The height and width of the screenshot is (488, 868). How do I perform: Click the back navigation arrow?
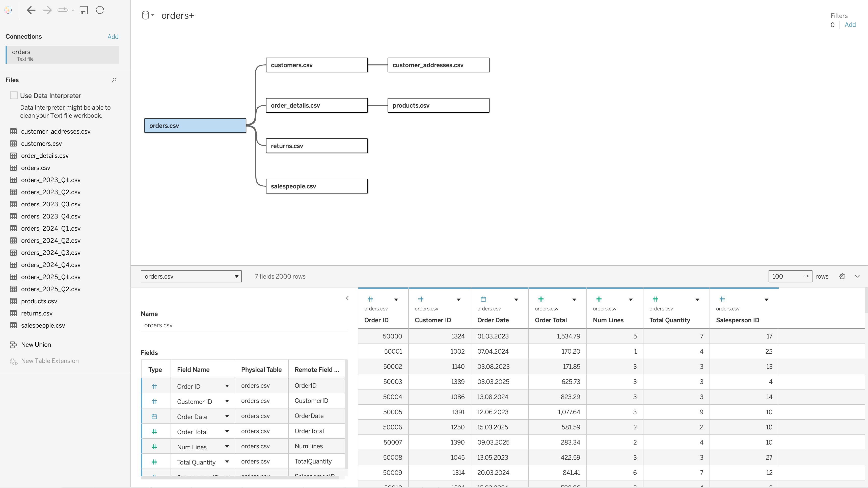[x=31, y=10]
